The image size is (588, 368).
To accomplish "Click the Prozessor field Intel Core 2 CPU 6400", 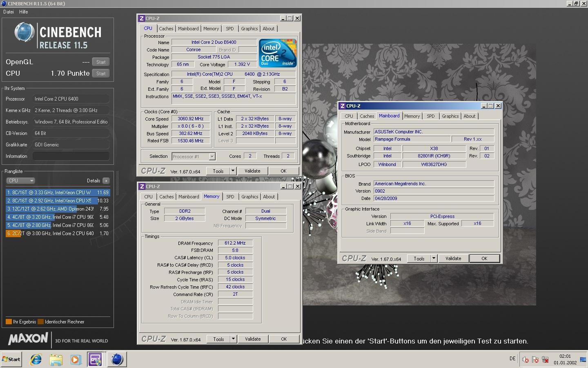I will tap(71, 99).
